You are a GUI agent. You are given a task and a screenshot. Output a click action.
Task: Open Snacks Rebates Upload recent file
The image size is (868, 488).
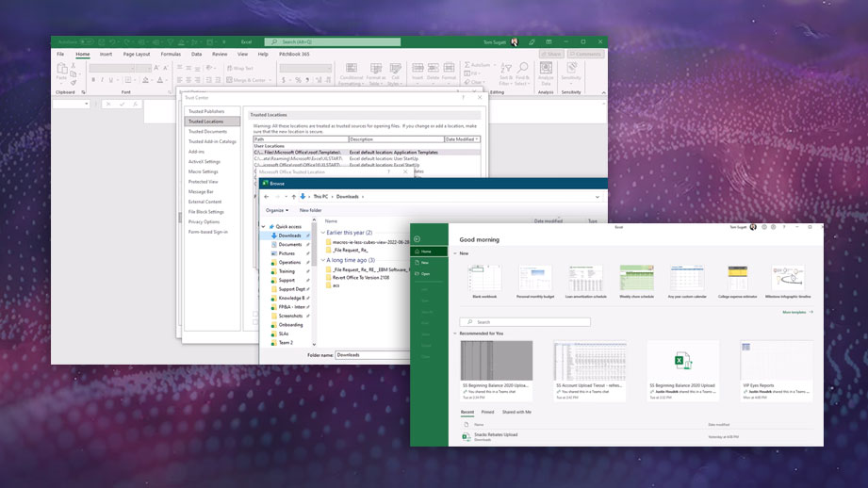[636, 436]
